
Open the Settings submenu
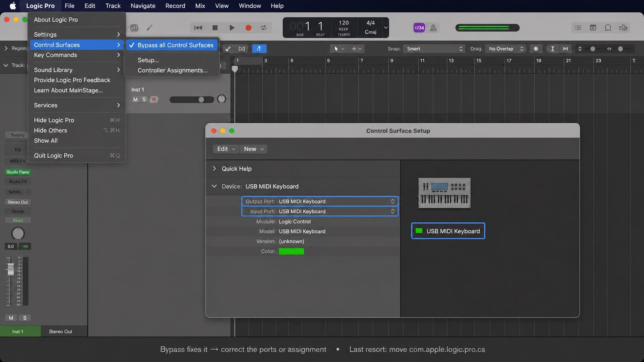(77, 35)
